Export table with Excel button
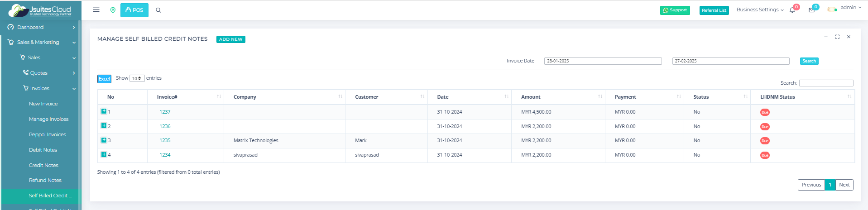Viewport: 868px width, 210px height. tap(104, 79)
